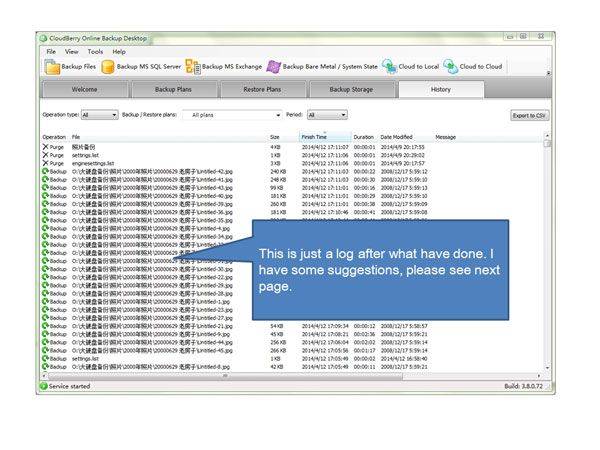Click the Backup icon for Untitled-39.jpg row
The height and width of the screenshot is (450, 600).
46,204
